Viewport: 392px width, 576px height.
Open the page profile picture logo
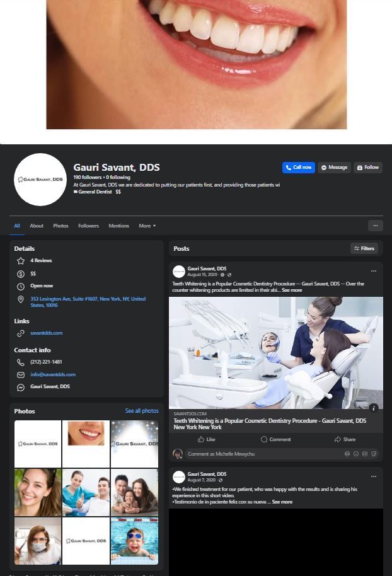pos(40,179)
